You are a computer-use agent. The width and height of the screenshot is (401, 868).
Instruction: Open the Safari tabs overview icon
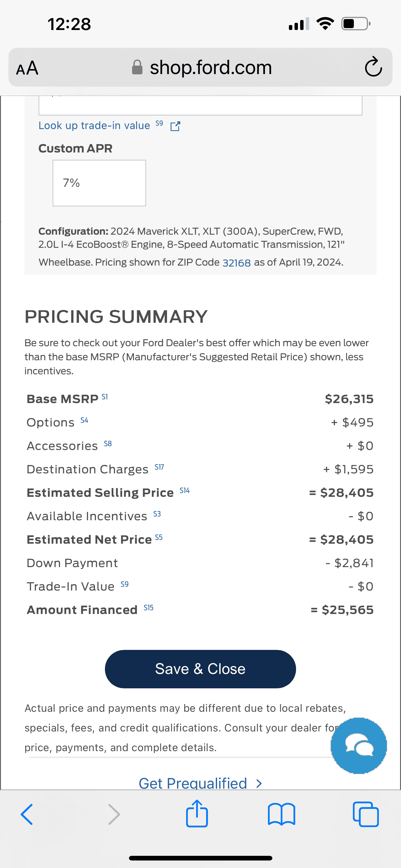click(x=366, y=814)
